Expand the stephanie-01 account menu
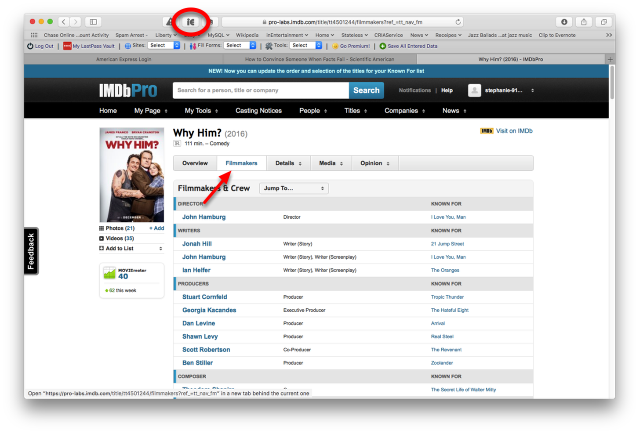The image size is (640, 434). tap(533, 90)
